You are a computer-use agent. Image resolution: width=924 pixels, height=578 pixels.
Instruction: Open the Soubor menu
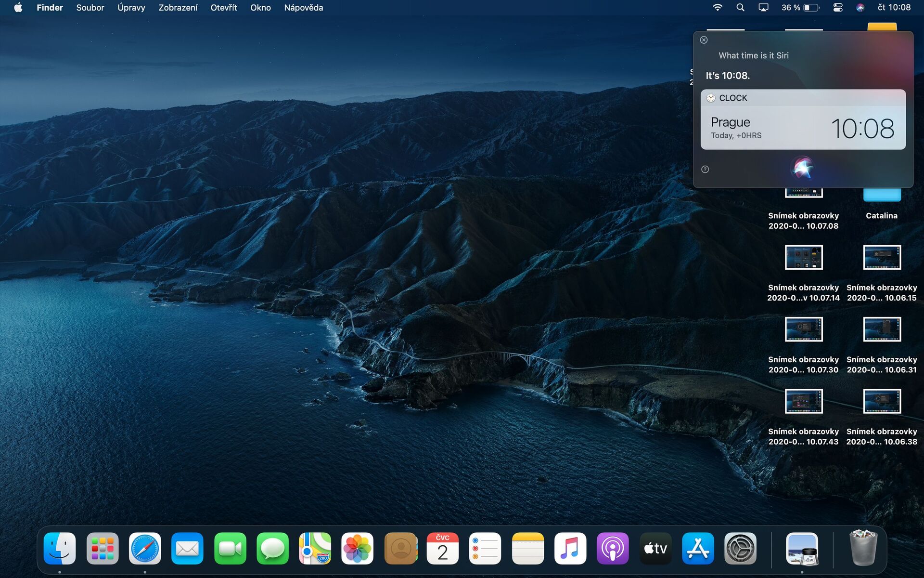tap(90, 7)
